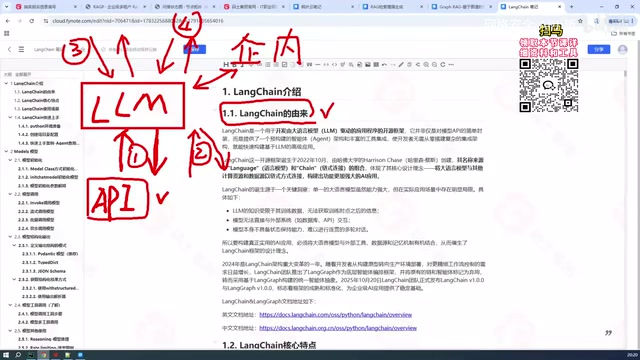
Task: Jump to '2.3.1.3. JSON Schema' outline entry
Action: (44, 271)
